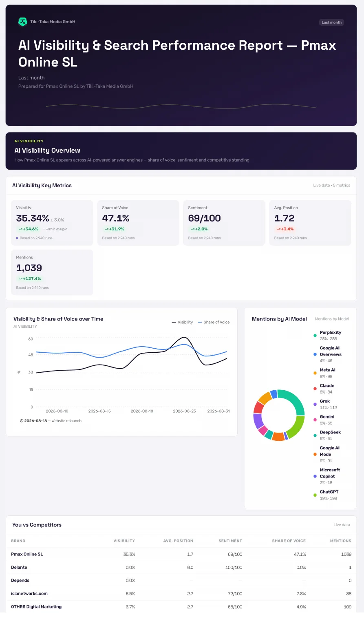Click the 2026-08-23 axis date label
This screenshot has height=619, width=364.
pos(184,411)
